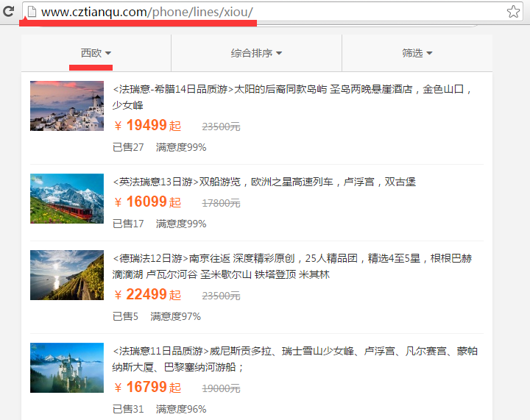Viewport: 530px width, 420px height.
Task: Open the 西欧 region dropdown
Action: click(x=96, y=53)
